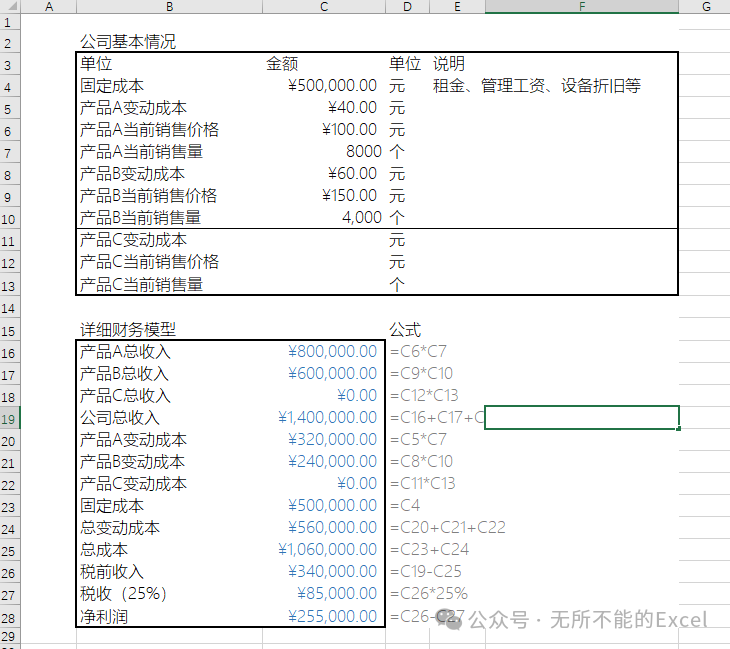Click the formula text =C4
Image resolution: width=730 pixels, height=649 pixels.
(x=405, y=506)
